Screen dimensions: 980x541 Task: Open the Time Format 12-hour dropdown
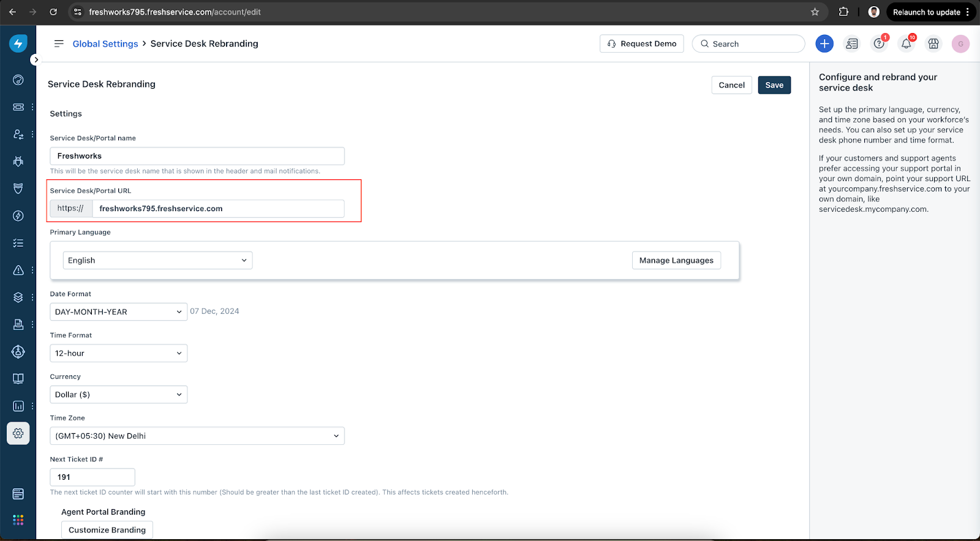click(118, 353)
